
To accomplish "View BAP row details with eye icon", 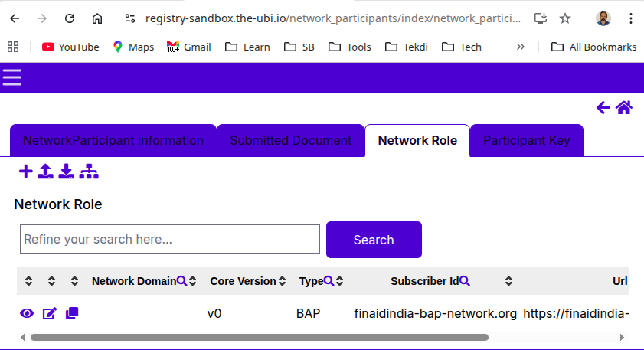I will [x=27, y=313].
